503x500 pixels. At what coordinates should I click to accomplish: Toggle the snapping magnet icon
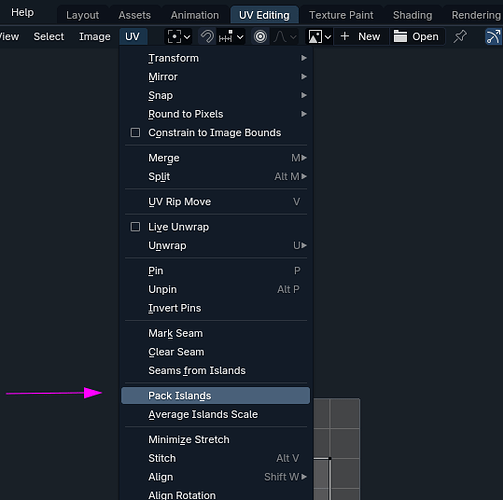point(207,37)
